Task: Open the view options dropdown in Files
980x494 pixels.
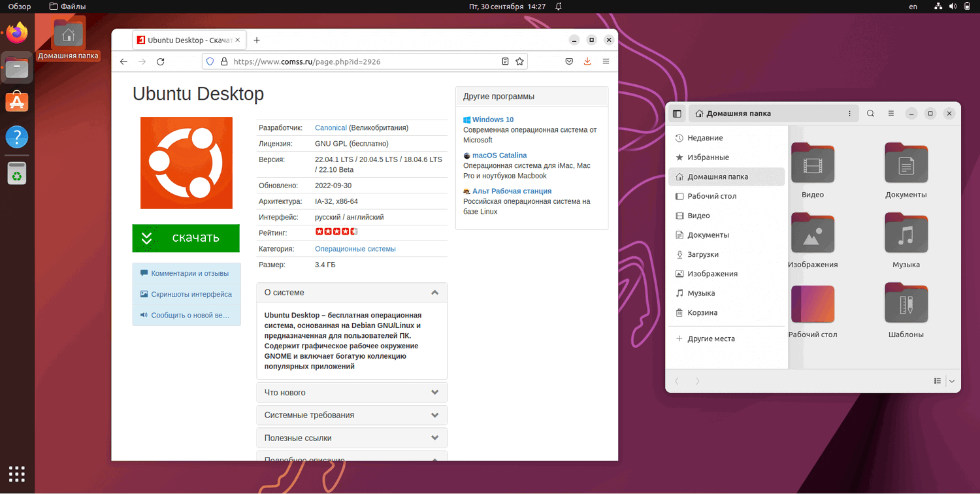Action: click(952, 381)
